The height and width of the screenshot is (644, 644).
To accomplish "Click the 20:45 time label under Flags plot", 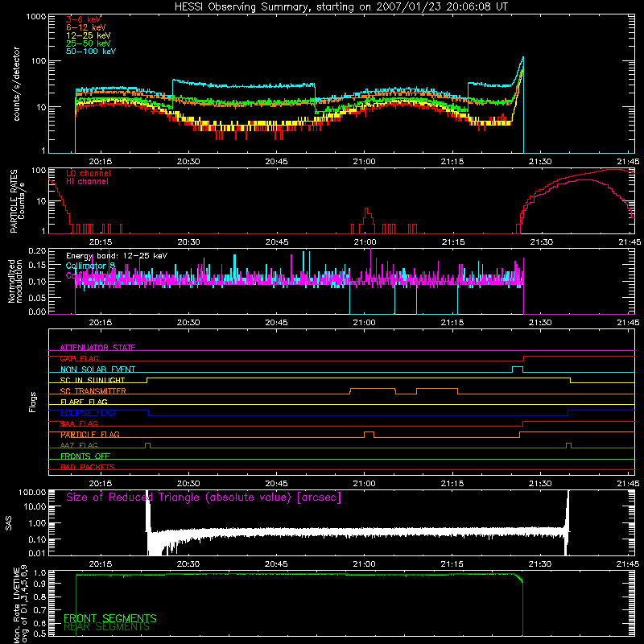I will (x=276, y=484).
